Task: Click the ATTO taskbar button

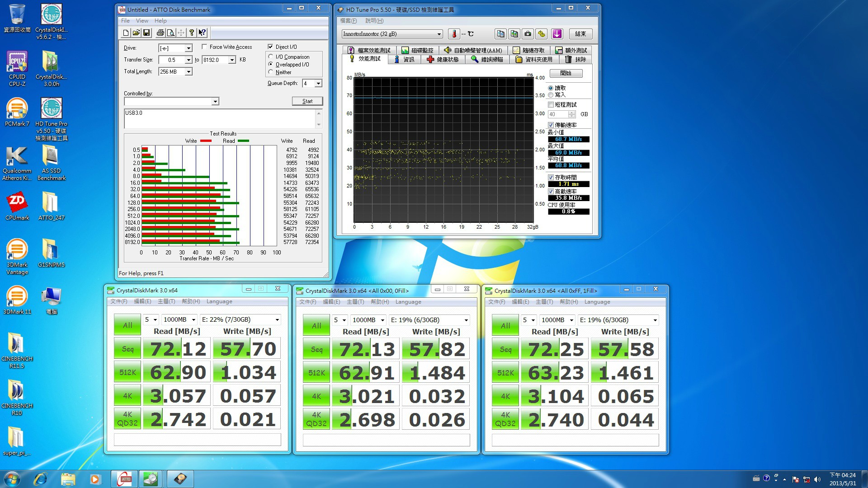Action: coord(125,479)
